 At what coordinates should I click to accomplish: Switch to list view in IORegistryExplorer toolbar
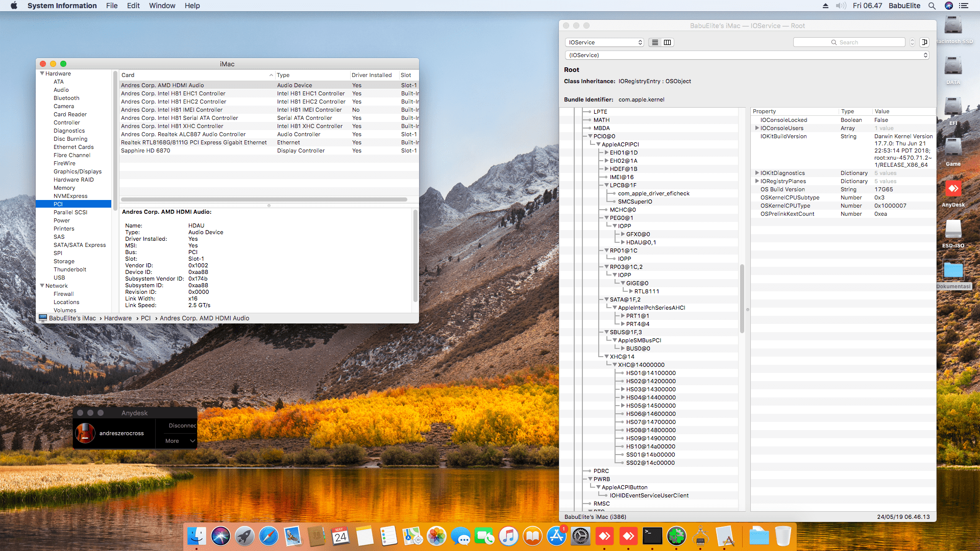pyautogui.click(x=655, y=42)
